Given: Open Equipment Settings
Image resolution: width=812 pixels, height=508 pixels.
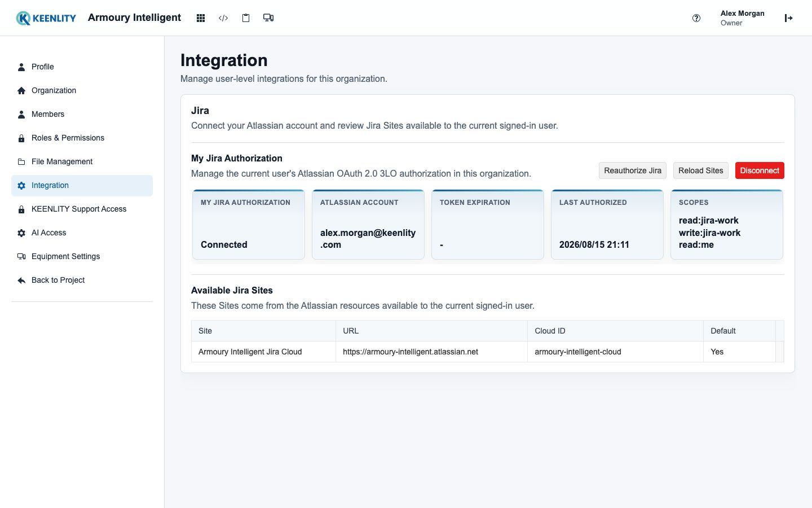Looking at the screenshot, I should click(x=82, y=256).
